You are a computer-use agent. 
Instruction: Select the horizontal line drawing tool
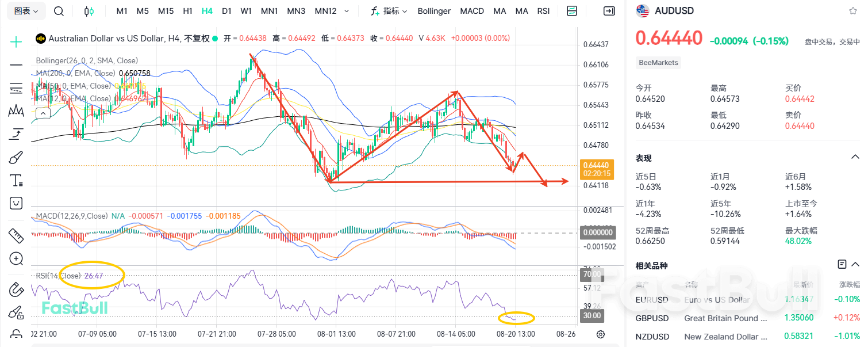(x=16, y=65)
